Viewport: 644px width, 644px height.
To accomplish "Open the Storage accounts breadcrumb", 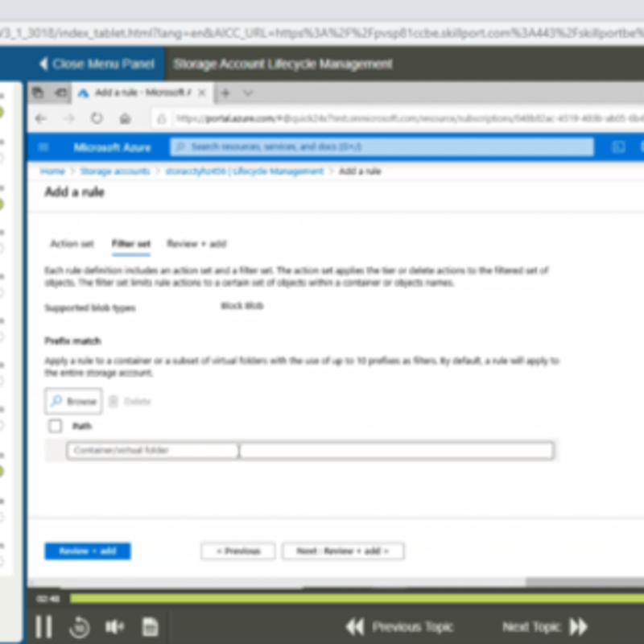I will [x=115, y=171].
